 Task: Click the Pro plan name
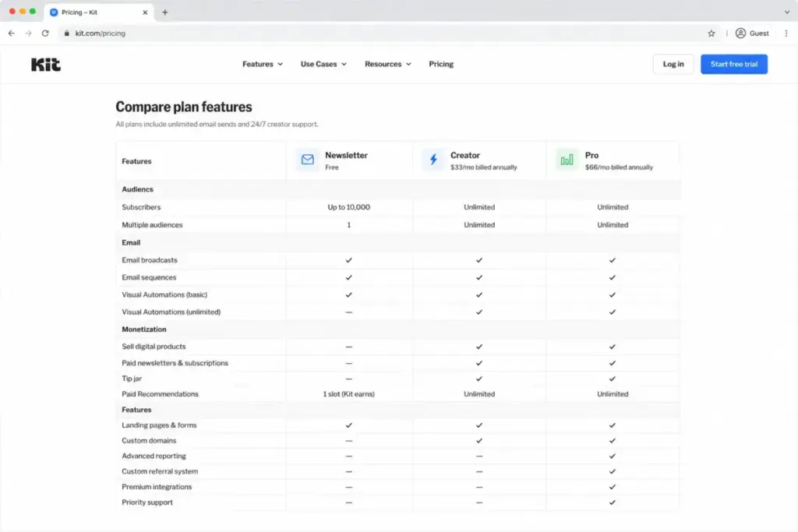tap(591, 155)
